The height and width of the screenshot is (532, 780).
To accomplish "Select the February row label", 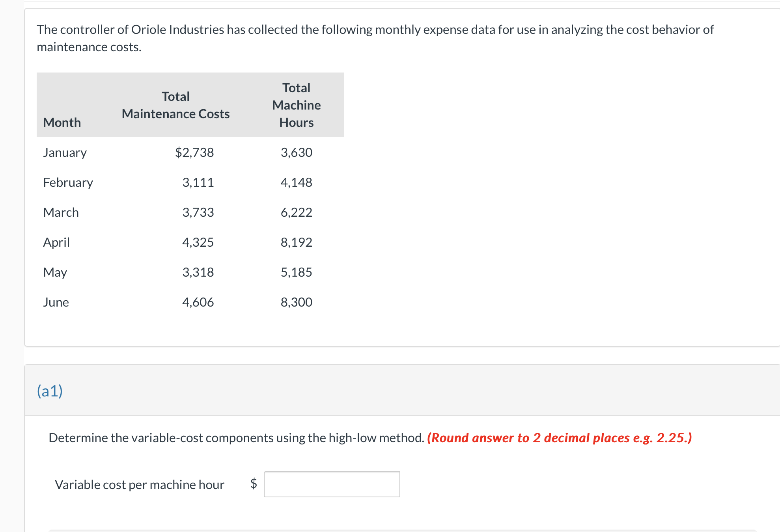I will click(x=68, y=182).
